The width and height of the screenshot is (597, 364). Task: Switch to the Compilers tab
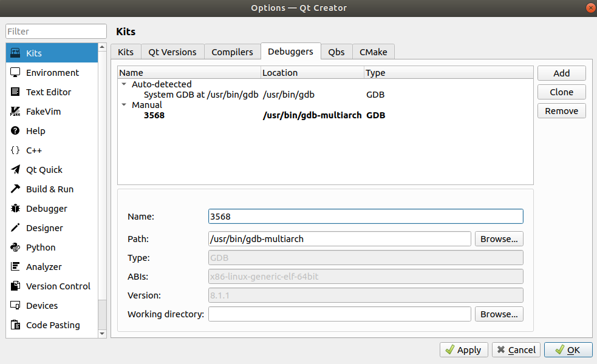click(232, 52)
